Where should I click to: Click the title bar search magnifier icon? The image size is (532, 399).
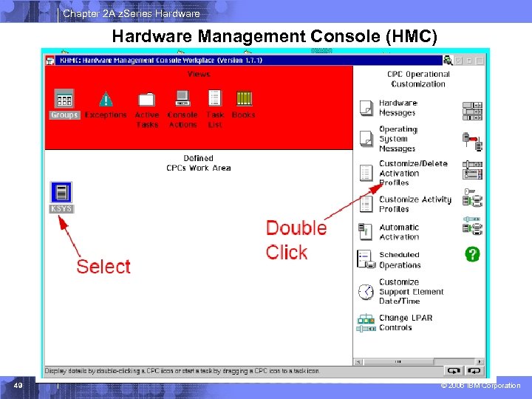tap(448, 61)
